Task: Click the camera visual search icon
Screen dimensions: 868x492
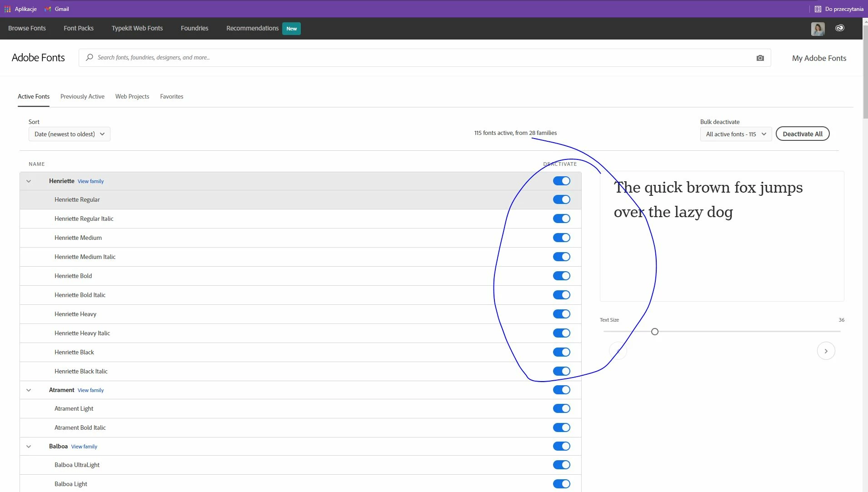Action: [x=760, y=58]
